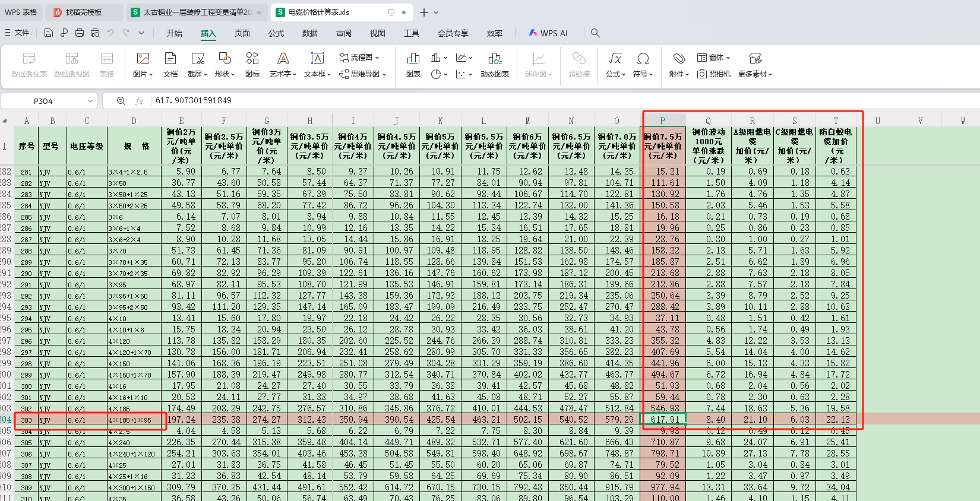The image size is (980, 501).
Task: Click the export-to-PDF icon beside Save
Action: [64, 33]
